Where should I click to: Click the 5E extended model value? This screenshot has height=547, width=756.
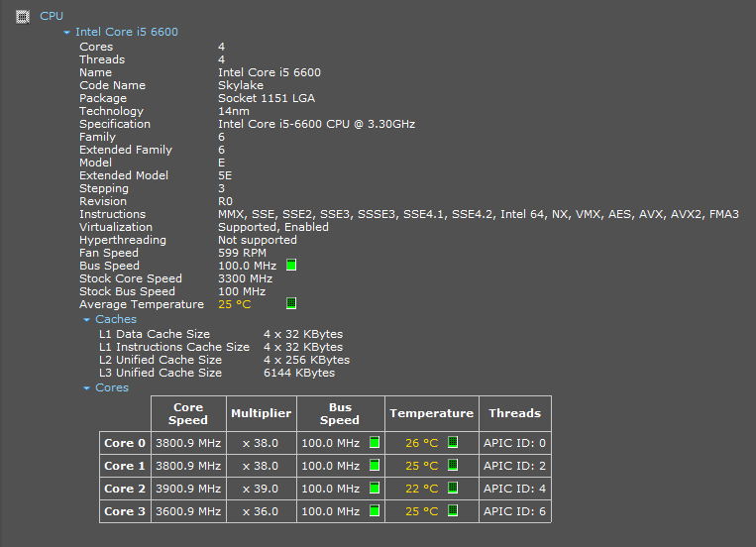pyautogui.click(x=225, y=175)
